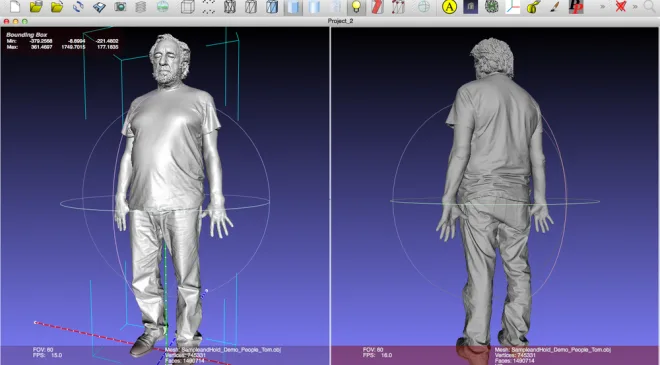Image resolution: width=660 pixels, height=365 pixels.
Task: Select the highlighted flat shading mode
Action: pyautogui.click(x=293, y=7)
